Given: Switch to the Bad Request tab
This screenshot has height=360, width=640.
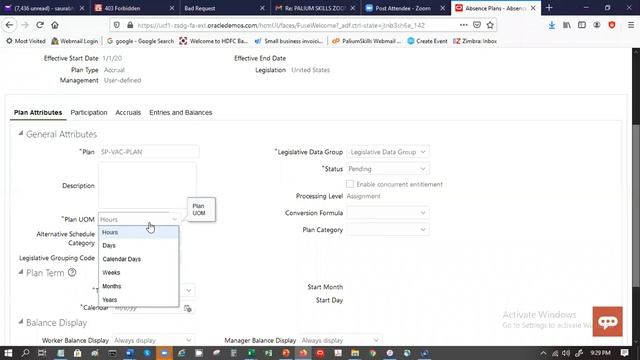Looking at the screenshot, I should [224, 8].
